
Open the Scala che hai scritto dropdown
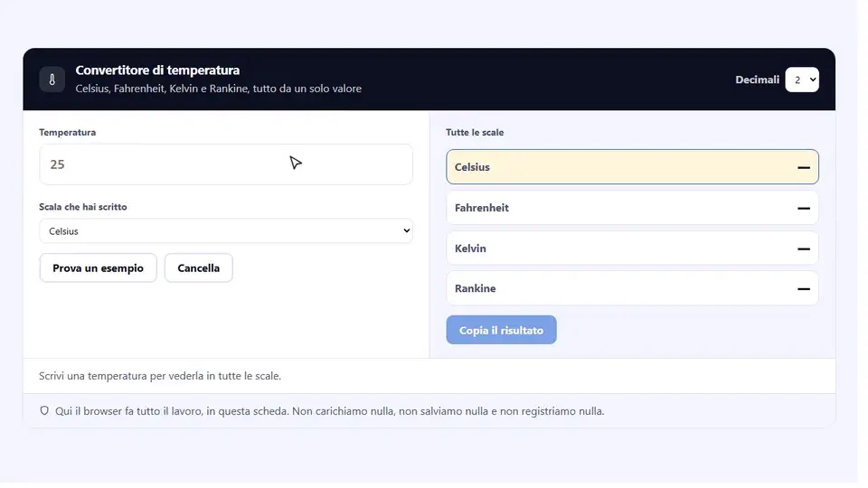226,231
